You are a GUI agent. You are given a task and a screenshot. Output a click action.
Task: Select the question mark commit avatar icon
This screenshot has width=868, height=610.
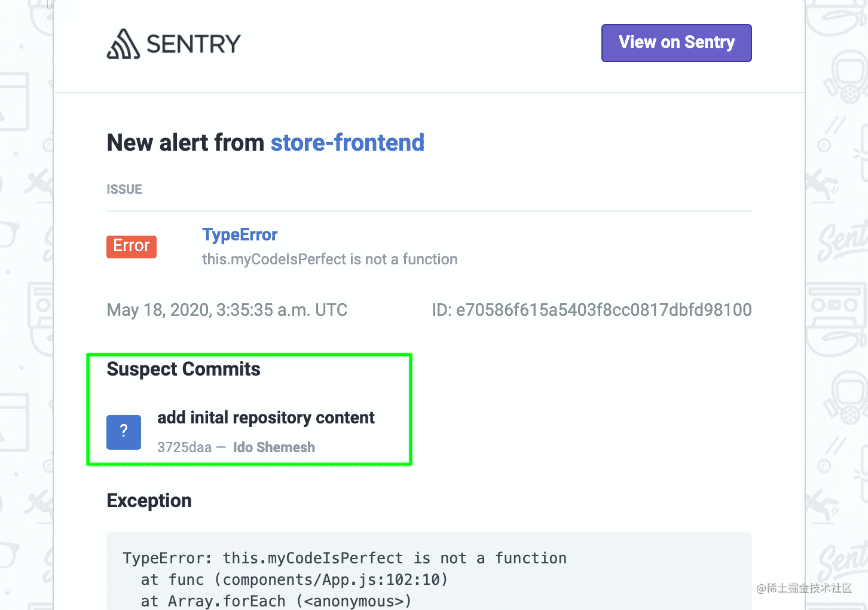pyautogui.click(x=124, y=432)
